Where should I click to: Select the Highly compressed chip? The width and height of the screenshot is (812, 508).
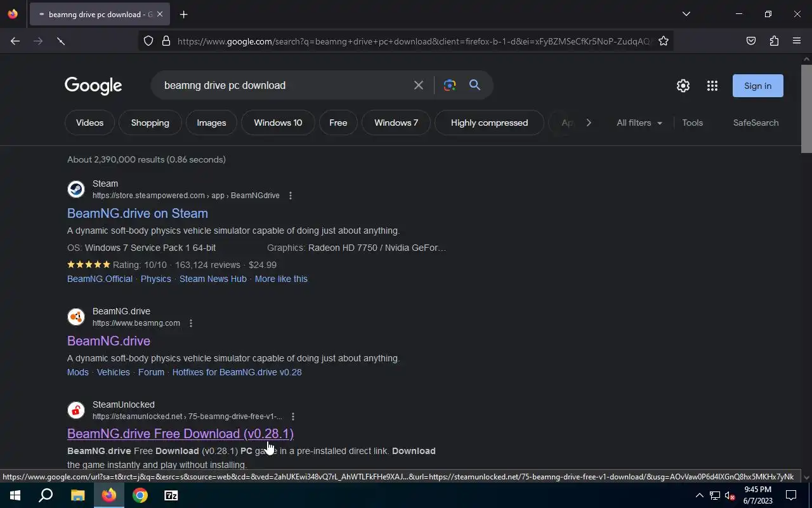(x=489, y=123)
